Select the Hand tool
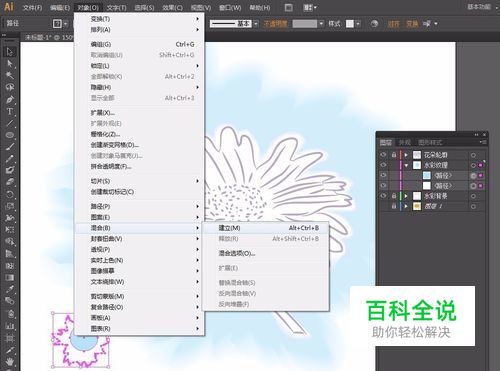Screen dimensions: 500x371 (9, 362)
